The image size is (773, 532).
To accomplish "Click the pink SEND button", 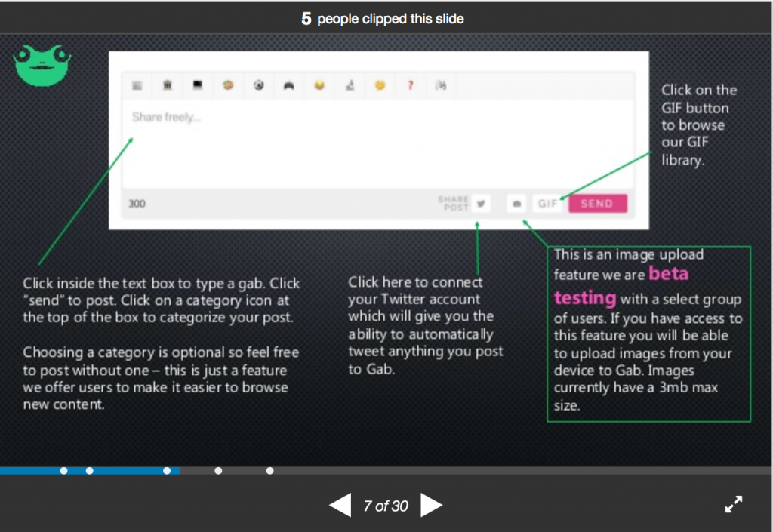I will (x=598, y=204).
